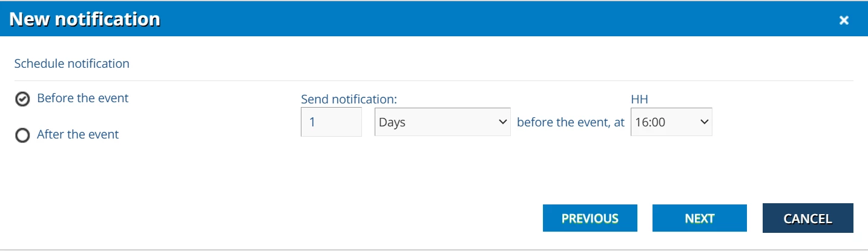
Task: Click the 'After the event' label text
Action: (78, 134)
